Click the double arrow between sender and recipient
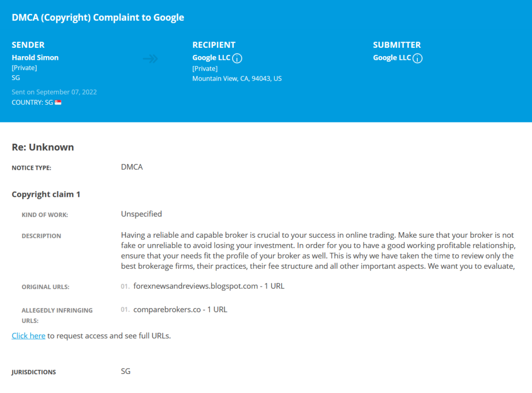The width and height of the screenshot is (532, 393). tap(150, 59)
